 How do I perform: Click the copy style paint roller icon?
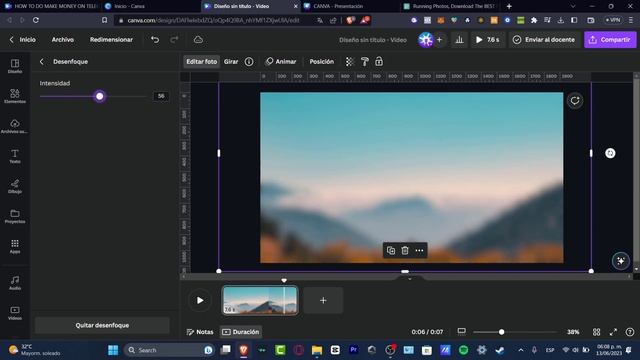364,62
